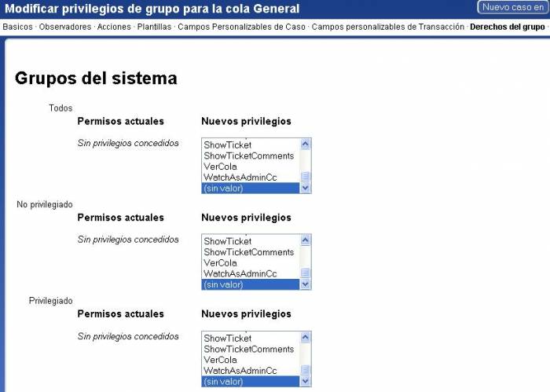This screenshot has height=392, width=550.
Task: Select ShowTicket in the Todos privileges list
Action: tap(228, 145)
